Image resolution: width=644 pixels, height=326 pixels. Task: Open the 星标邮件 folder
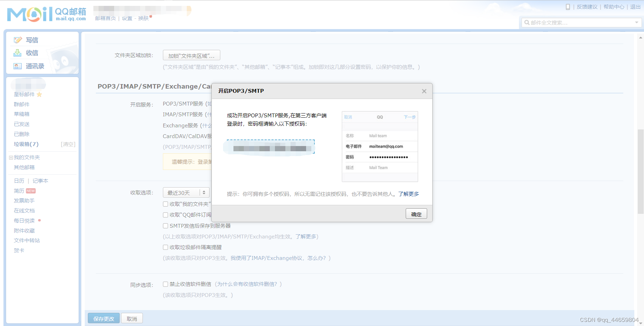(24, 94)
